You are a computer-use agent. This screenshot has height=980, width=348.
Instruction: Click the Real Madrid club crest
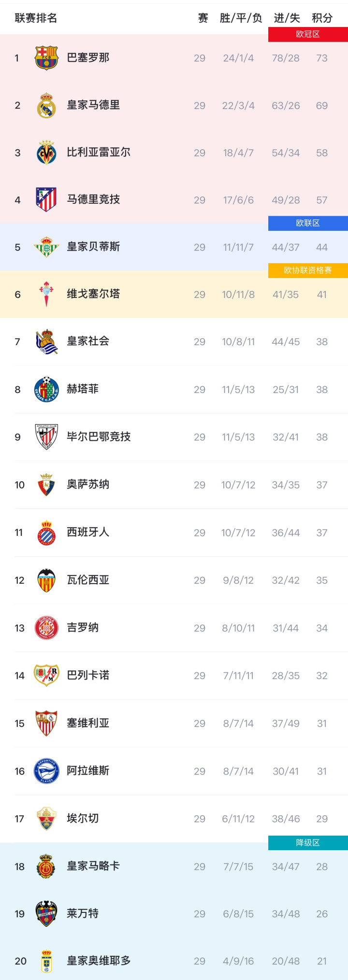[46, 105]
